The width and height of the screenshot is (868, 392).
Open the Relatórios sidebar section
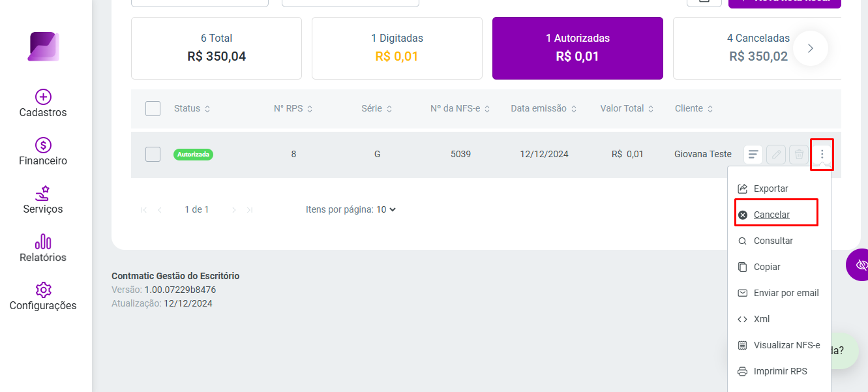coord(43,249)
